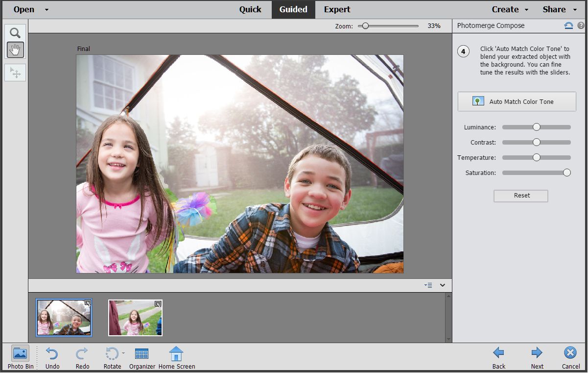Collapse the photo bin chevron

click(x=443, y=285)
